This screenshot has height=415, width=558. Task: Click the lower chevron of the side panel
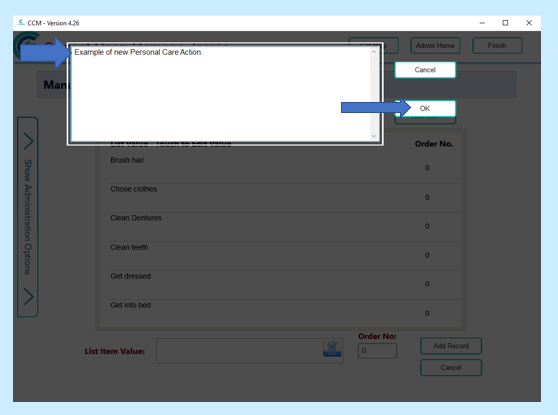(x=28, y=296)
